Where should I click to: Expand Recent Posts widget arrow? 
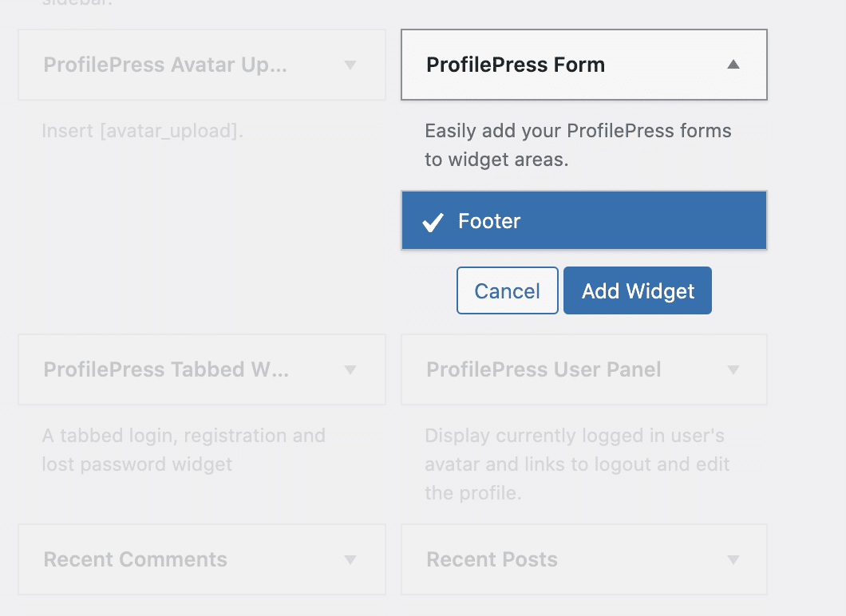pos(733,560)
